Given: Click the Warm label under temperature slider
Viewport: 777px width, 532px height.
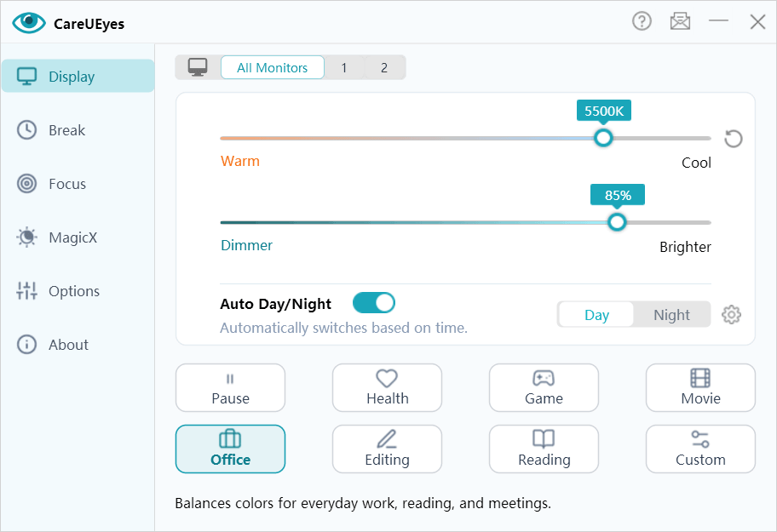Looking at the screenshot, I should (240, 161).
